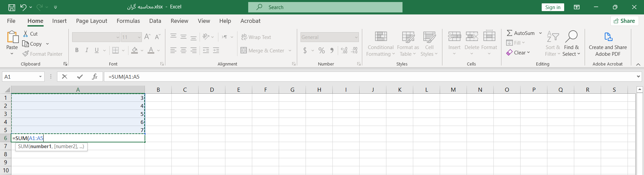Screen dimensions: 644x175
Task: Open number format General dropdown
Action: tap(356, 37)
